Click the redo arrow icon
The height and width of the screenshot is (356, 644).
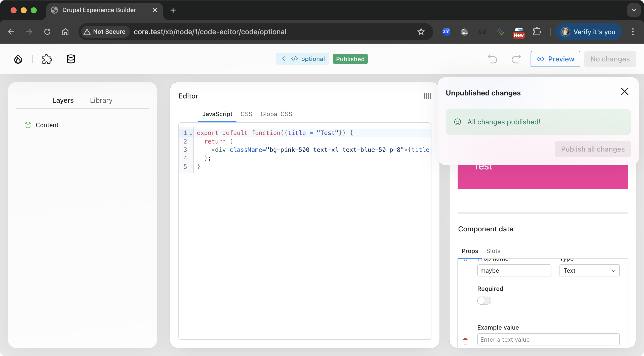coord(516,59)
